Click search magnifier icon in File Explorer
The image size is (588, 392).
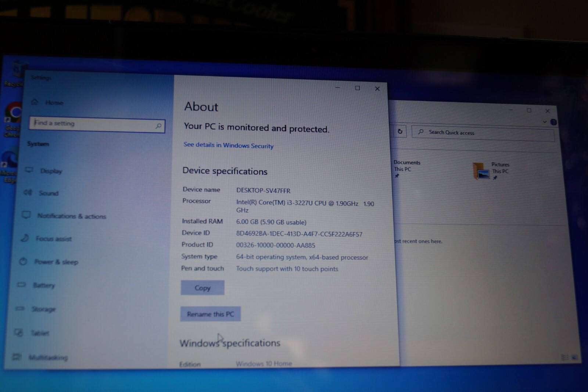(x=421, y=131)
